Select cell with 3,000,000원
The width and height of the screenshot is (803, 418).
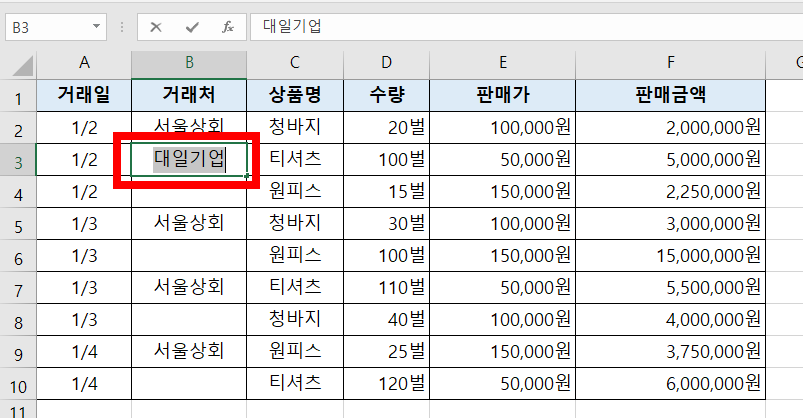point(670,223)
